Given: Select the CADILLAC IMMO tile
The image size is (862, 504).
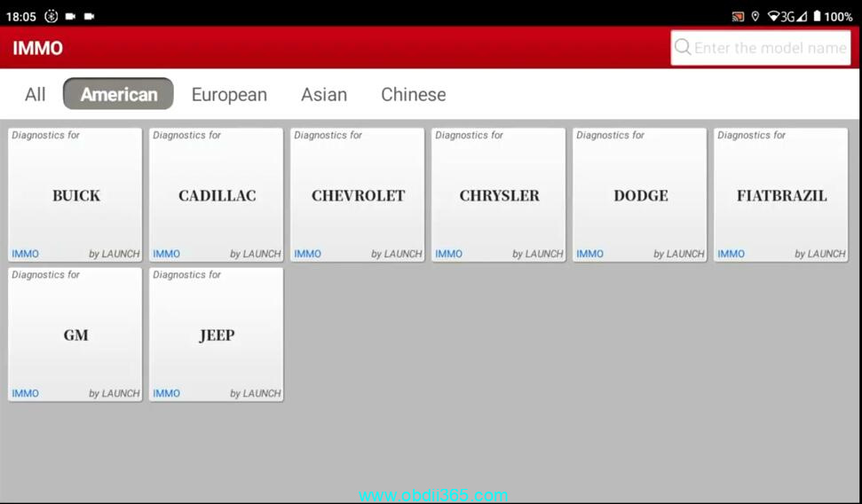Looking at the screenshot, I should click(217, 195).
